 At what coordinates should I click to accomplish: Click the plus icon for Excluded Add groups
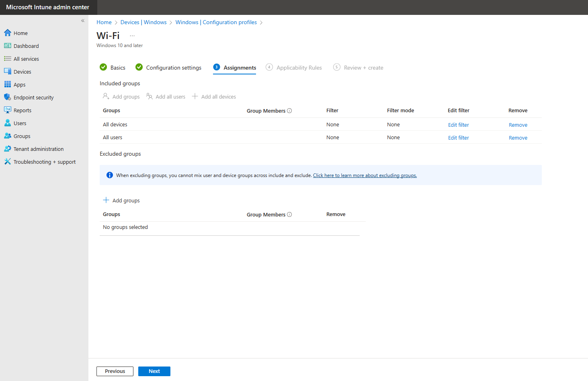106,200
